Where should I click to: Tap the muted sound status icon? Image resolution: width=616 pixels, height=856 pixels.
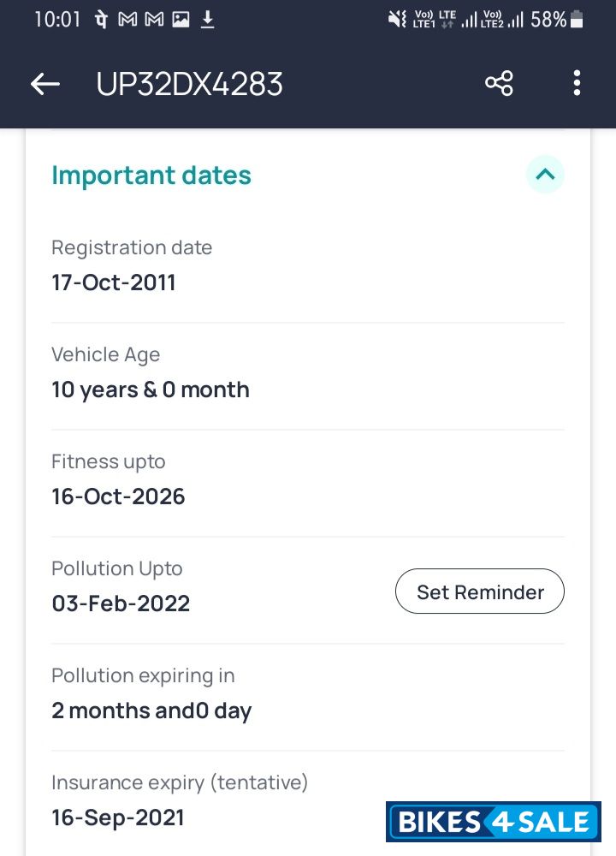397,20
